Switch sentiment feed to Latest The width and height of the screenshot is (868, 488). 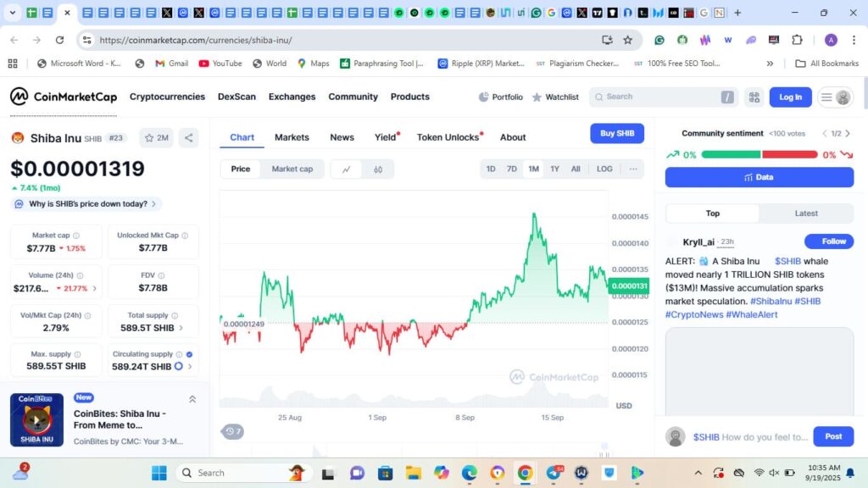806,213
